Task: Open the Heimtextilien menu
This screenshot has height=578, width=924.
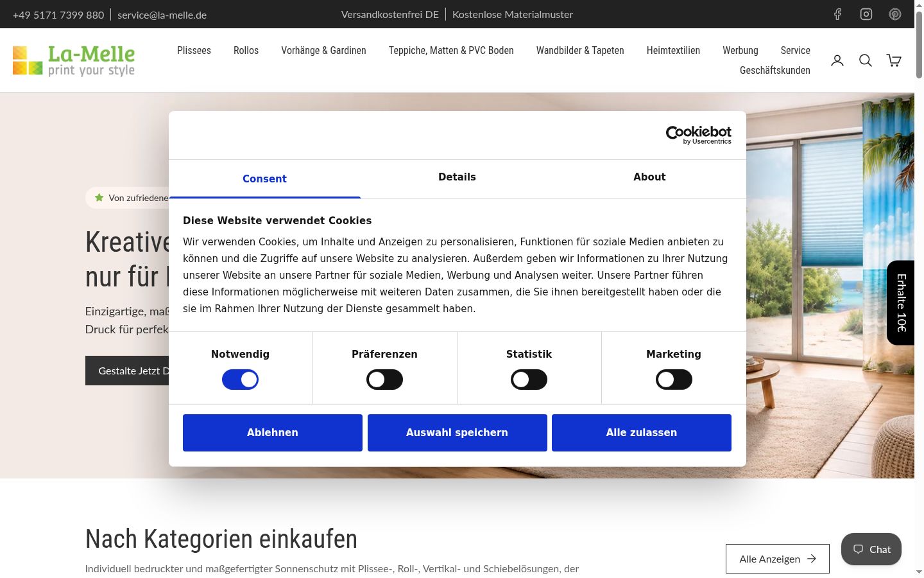Action: (673, 50)
